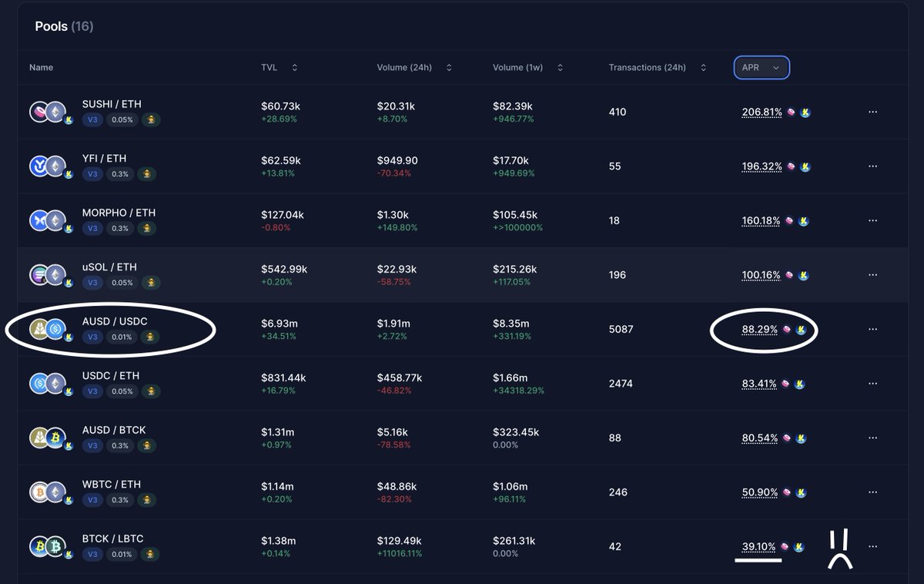The height and width of the screenshot is (584, 924).
Task: Open the APR sort dropdown
Action: 762,68
